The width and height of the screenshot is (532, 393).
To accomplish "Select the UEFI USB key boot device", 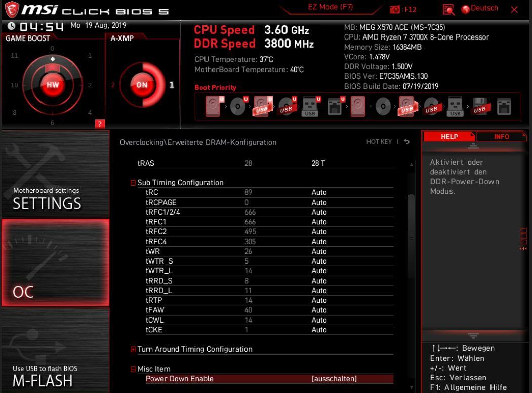I will point(310,106).
